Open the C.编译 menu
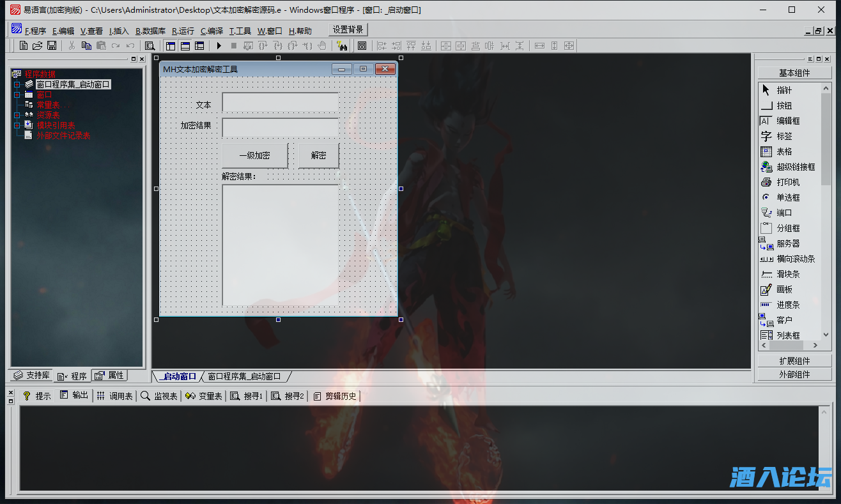 pos(212,31)
